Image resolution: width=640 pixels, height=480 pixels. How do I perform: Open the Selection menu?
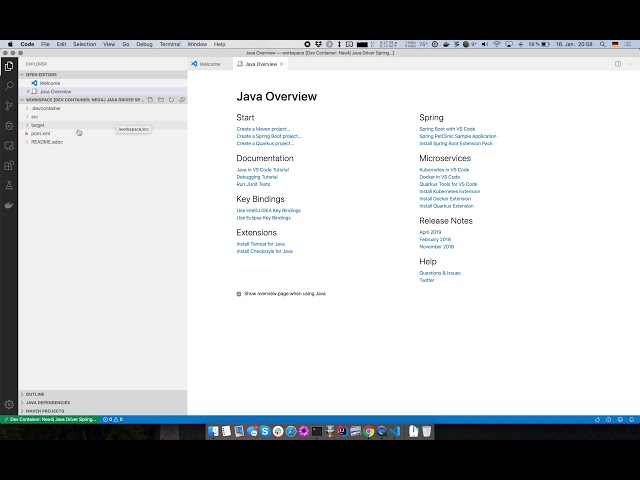pos(84,44)
